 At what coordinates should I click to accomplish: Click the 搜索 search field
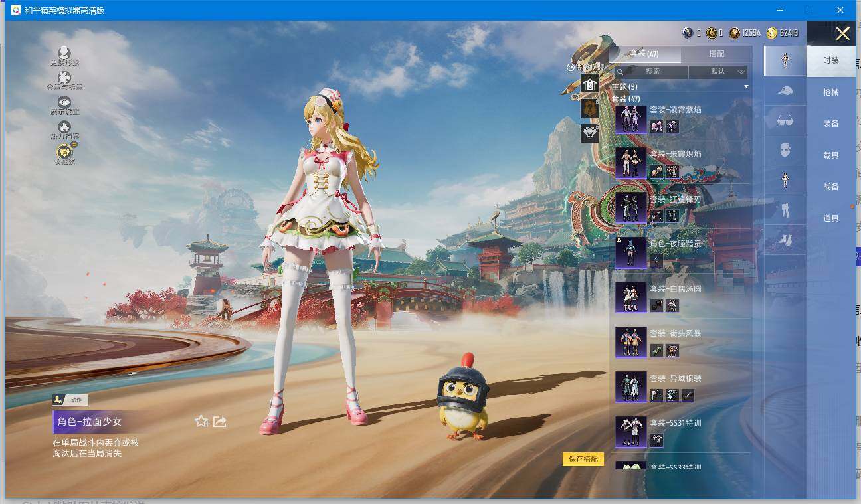650,72
